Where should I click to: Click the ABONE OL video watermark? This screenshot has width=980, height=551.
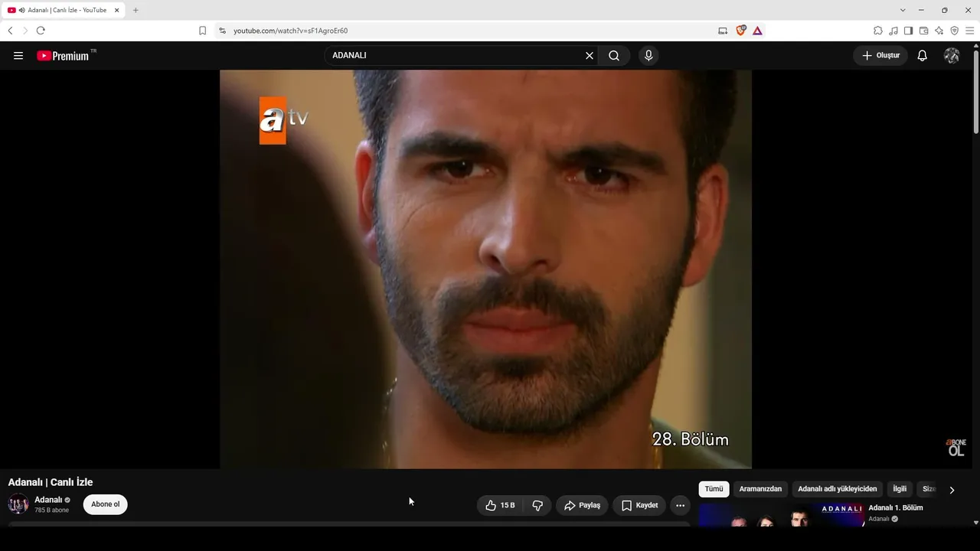[x=956, y=448]
